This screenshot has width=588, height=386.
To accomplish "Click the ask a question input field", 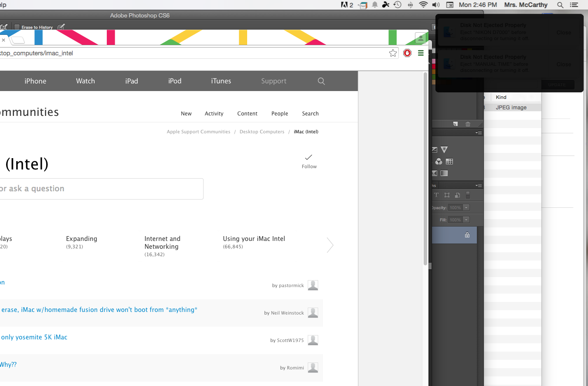I will pos(100,189).
